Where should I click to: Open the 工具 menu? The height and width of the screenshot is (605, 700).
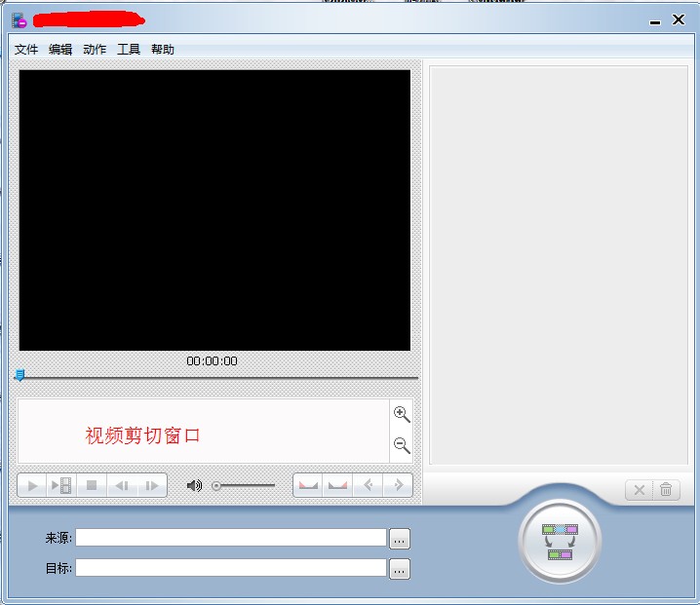pos(129,49)
